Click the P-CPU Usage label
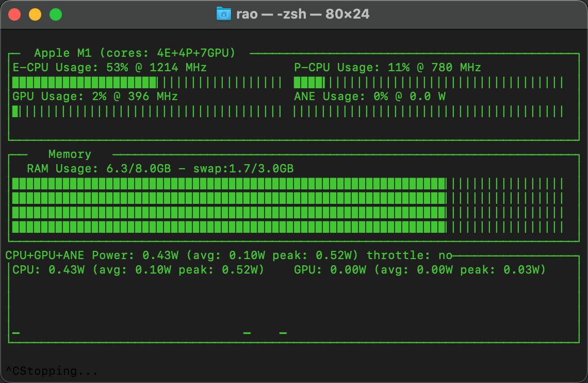Screen dimensions: 588x383 pos(333,67)
